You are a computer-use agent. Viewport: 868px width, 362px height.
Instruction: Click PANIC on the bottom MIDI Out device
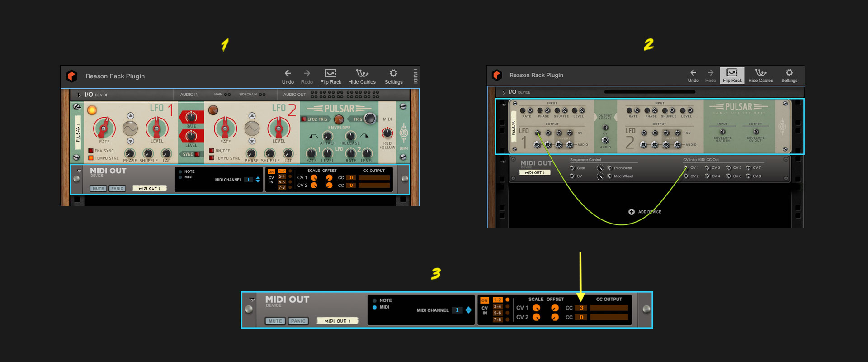[x=298, y=321]
